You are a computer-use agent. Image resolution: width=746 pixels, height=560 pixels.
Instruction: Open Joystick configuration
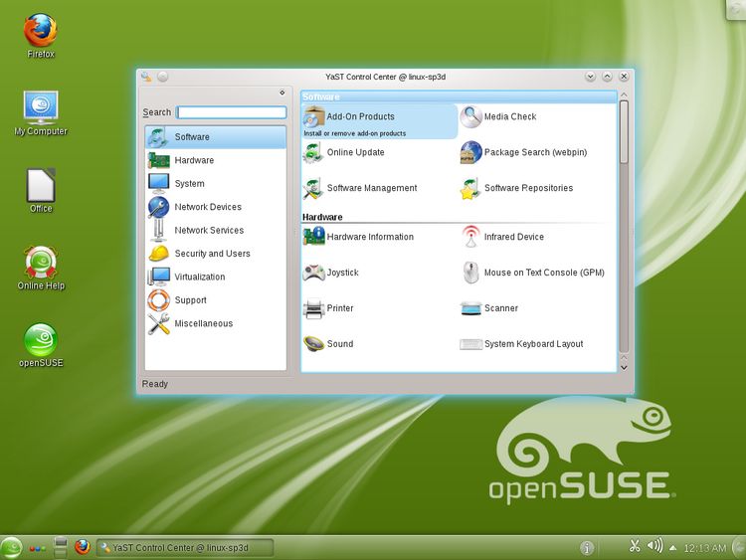pos(342,274)
